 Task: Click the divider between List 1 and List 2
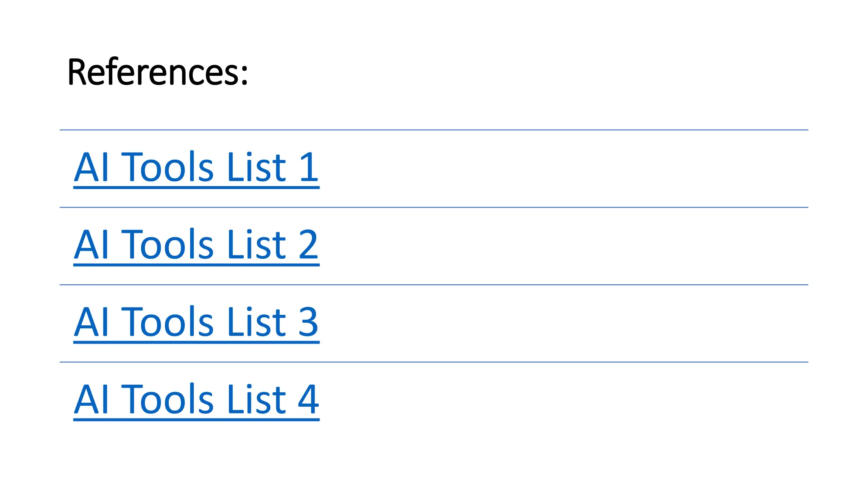434,208
